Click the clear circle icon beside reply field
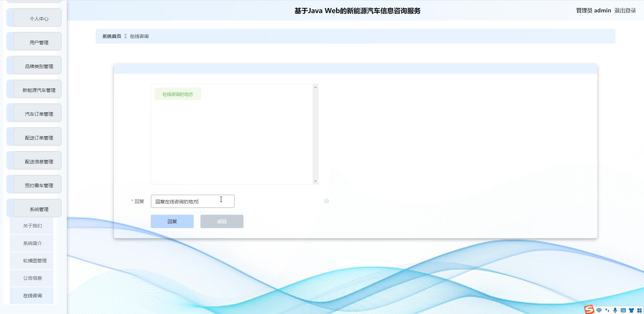Viewport: 644px width, 314px height. coord(326,201)
